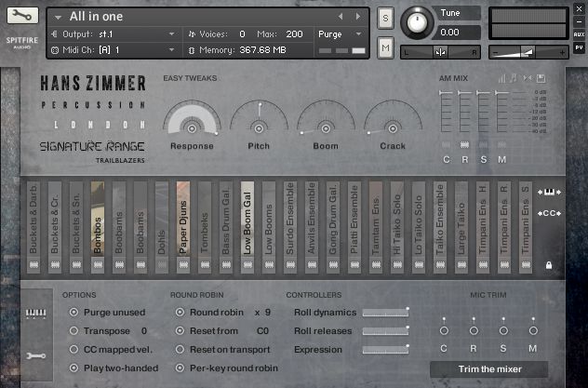Click the Pitch easy tweak dial
588x388 pixels.
pyautogui.click(x=259, y=119)
